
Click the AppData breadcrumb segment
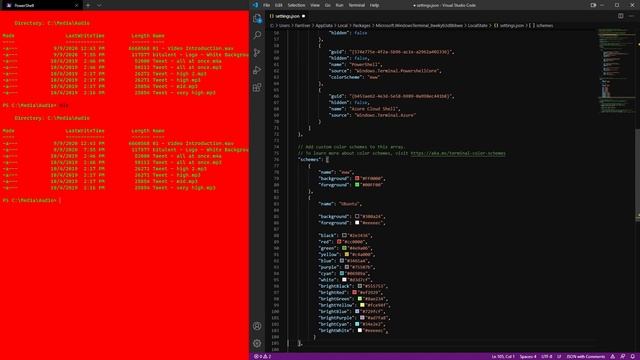[x=324, y=25]
